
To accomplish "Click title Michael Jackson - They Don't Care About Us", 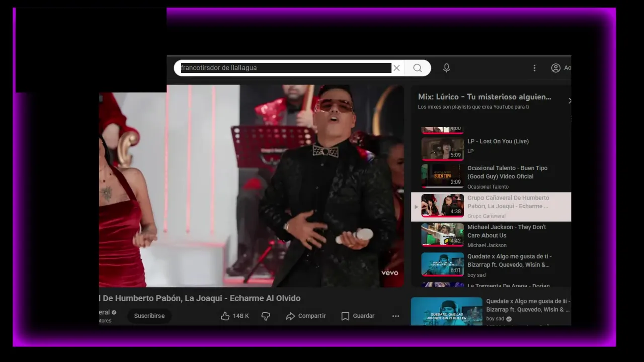I will [507, 231].
